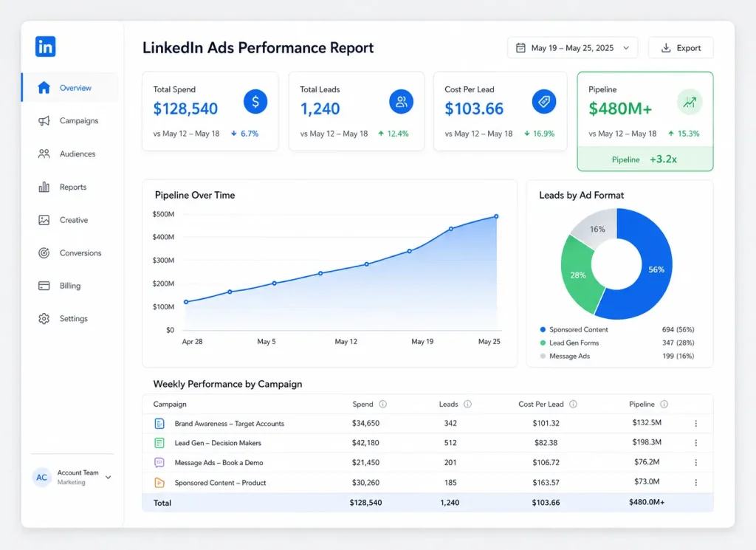Click the Brand Awareness campaign row icon
The height and width of the screenshot is (550, 756).
tap(159, 423)
